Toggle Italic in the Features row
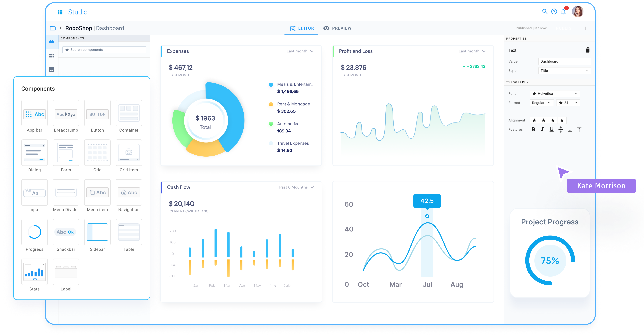Image resolution: width=644 pixels, height=335 pixels. [542, 129]
